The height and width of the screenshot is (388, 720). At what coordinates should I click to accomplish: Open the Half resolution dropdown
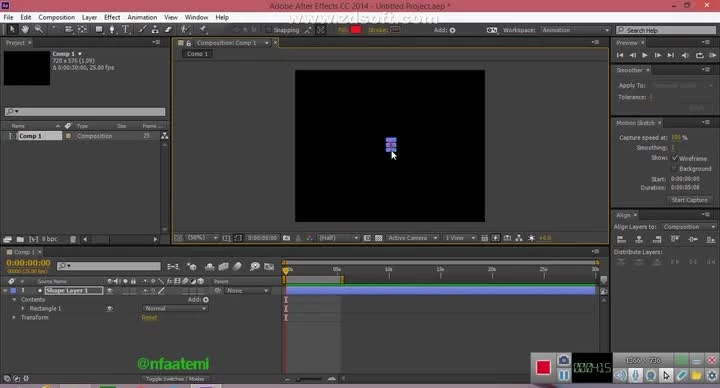click(338, 238)
